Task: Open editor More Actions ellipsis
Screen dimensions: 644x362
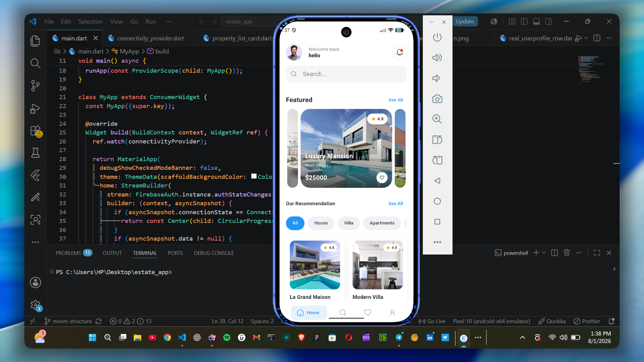Action: coord(609,38)
